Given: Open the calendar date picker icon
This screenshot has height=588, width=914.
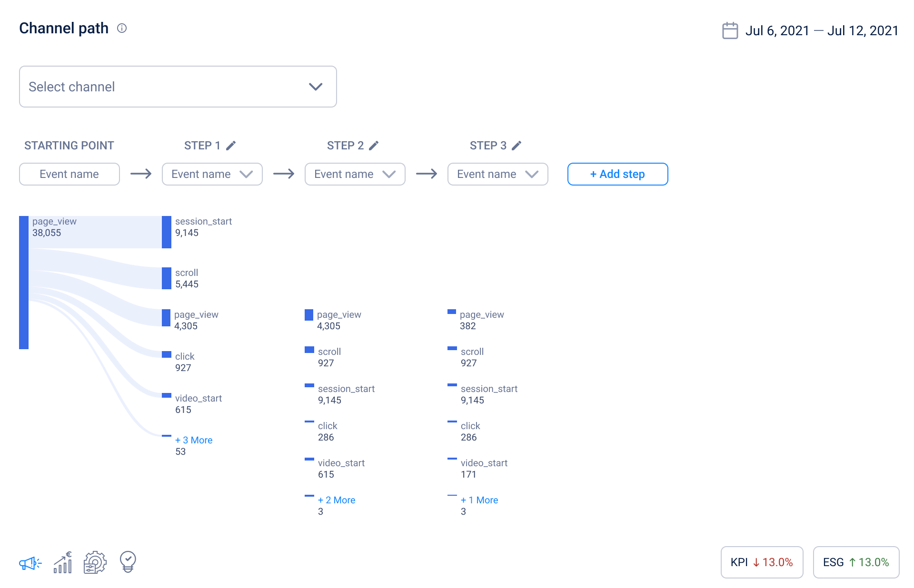Looking at the screenshot, I should click(x=730, y=30).
